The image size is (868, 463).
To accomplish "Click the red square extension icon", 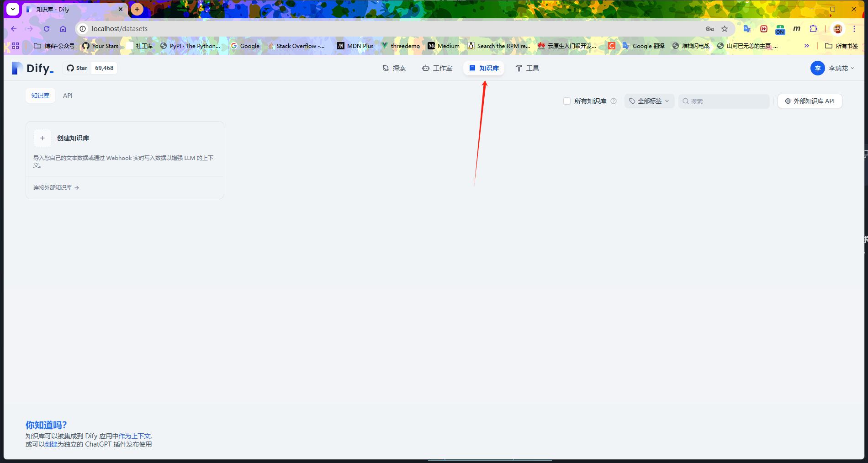I will click(764, 29).
